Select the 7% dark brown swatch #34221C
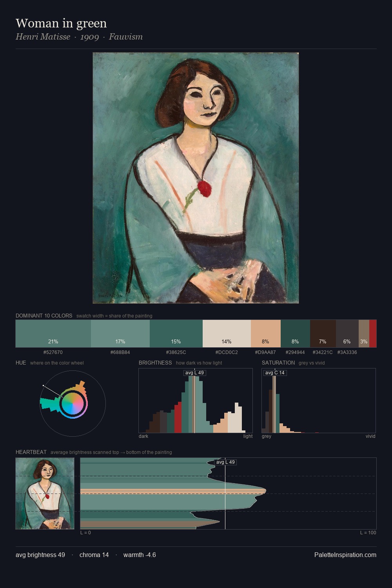This screenshot has width=392, height=588. (323, 334)
